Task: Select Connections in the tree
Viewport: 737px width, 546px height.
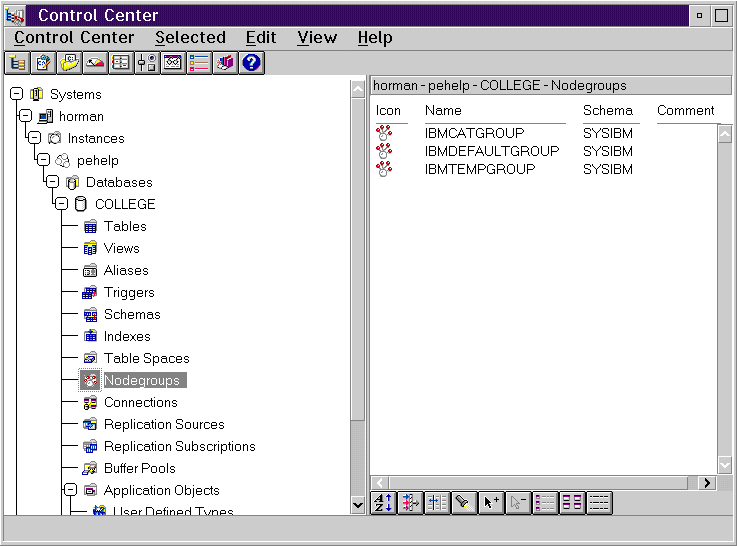Action: click(x=141, y=402)
